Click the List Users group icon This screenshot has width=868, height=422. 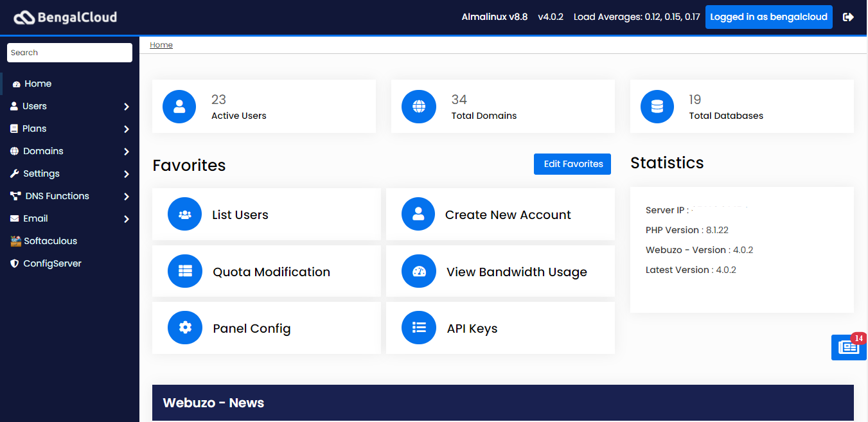pos(184,215)
